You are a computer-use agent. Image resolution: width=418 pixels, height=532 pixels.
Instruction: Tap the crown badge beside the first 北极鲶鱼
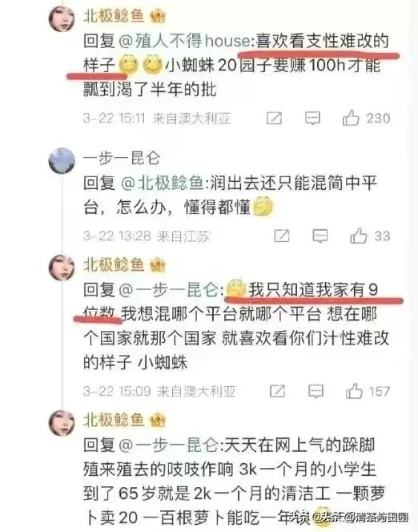[157, 15]
